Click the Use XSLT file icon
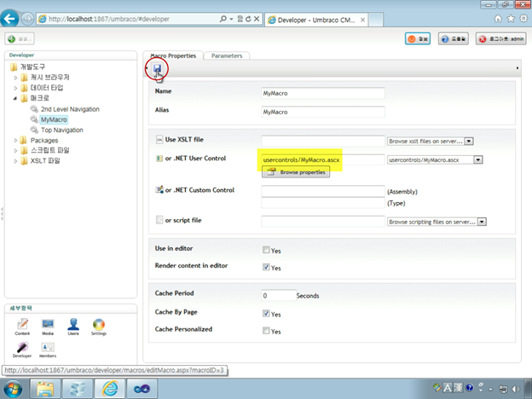The height and width of the screenshot is (399, 532). click(159, 140)
